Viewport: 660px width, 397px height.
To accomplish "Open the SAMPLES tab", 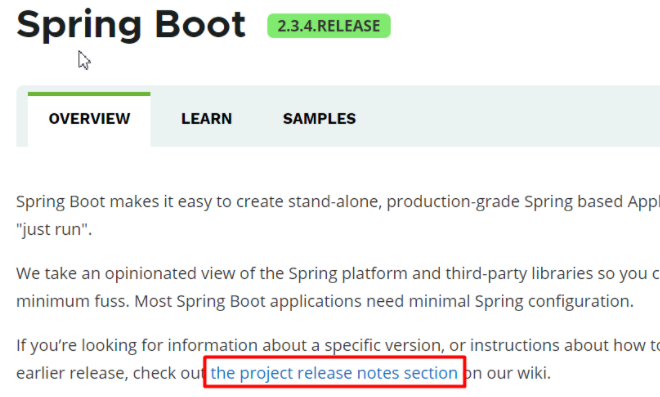I will [x=319, y=119].
